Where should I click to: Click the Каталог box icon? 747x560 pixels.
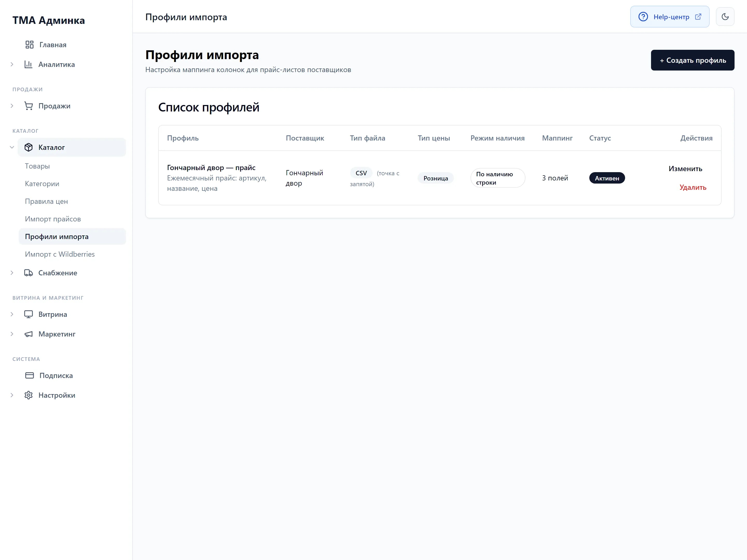[x=28, y=147]
